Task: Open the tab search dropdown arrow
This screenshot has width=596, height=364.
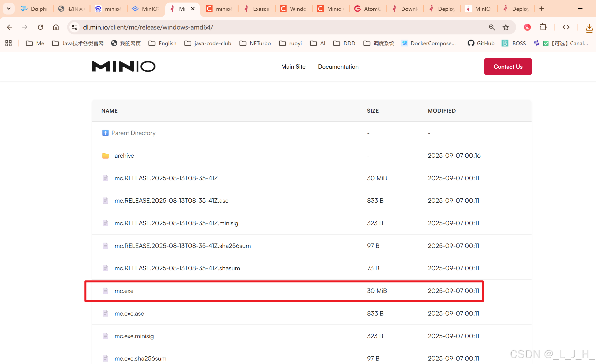Action: click(x=9, y=9)
